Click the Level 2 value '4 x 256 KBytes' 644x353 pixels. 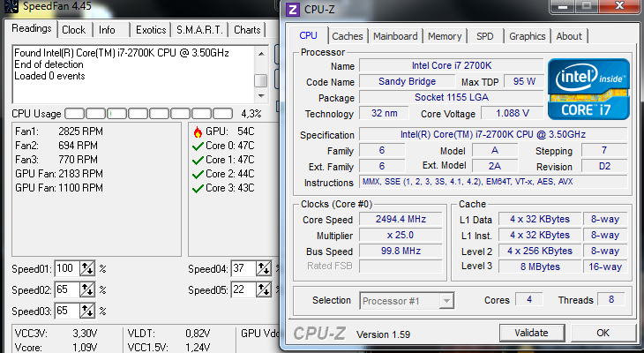point(540,251)
